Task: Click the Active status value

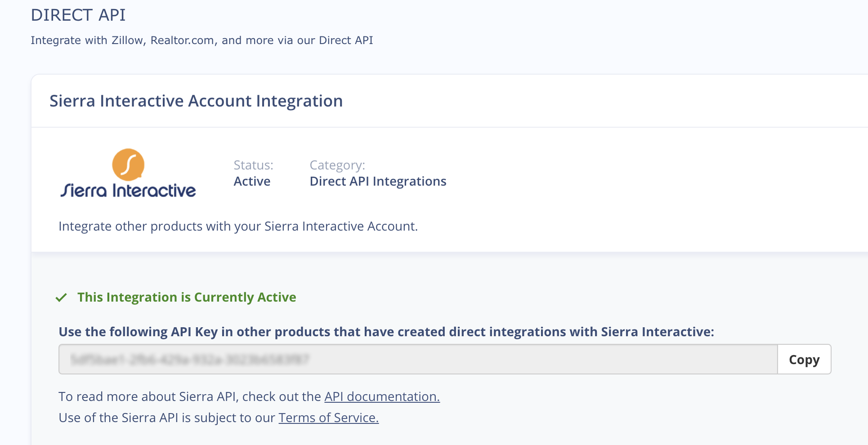Action: 252,181
